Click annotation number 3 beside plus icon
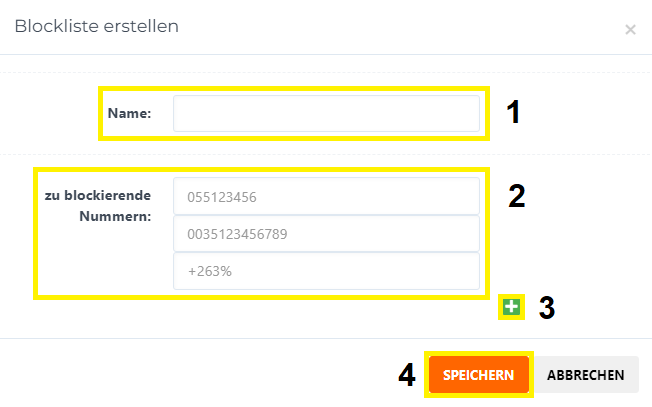This screenshot has width=652, height=407. tap(547, 308)
